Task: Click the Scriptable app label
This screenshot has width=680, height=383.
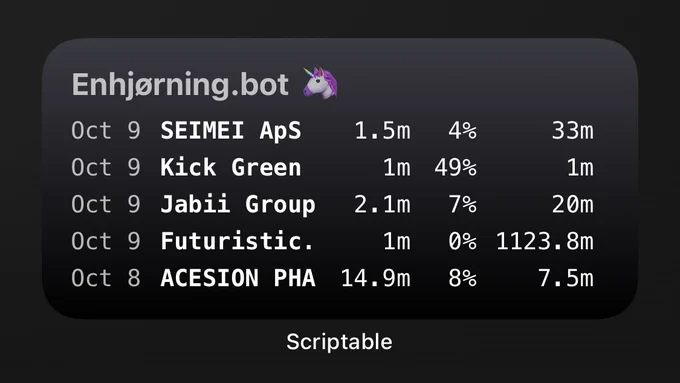Action: pyautogui.click(x=340, y=342)
